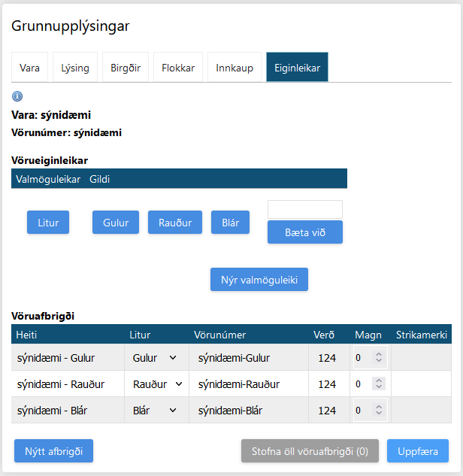Screen dimensions: 463x476
Task: Click the blue info icon
Action: [x=17, y=96]
